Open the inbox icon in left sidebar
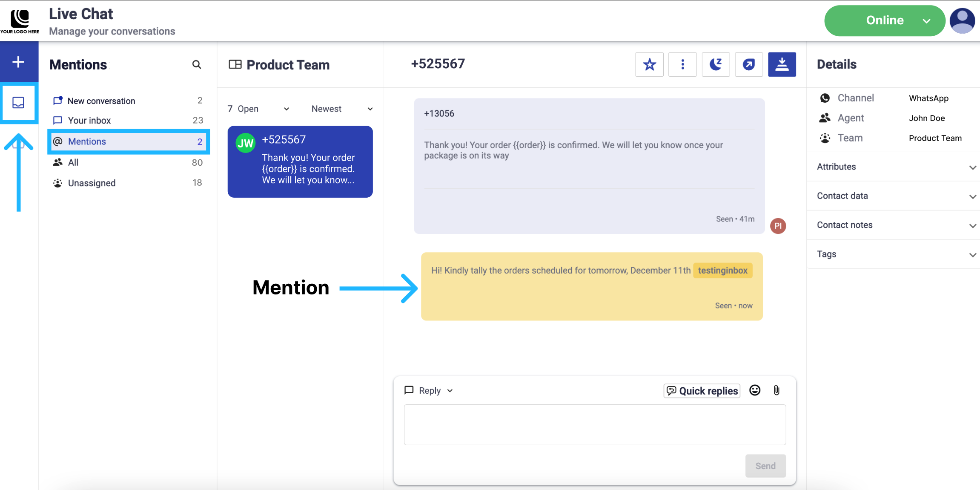Viewport: 980px width, 490px height. pyautogui.click(x=18, y=103)
